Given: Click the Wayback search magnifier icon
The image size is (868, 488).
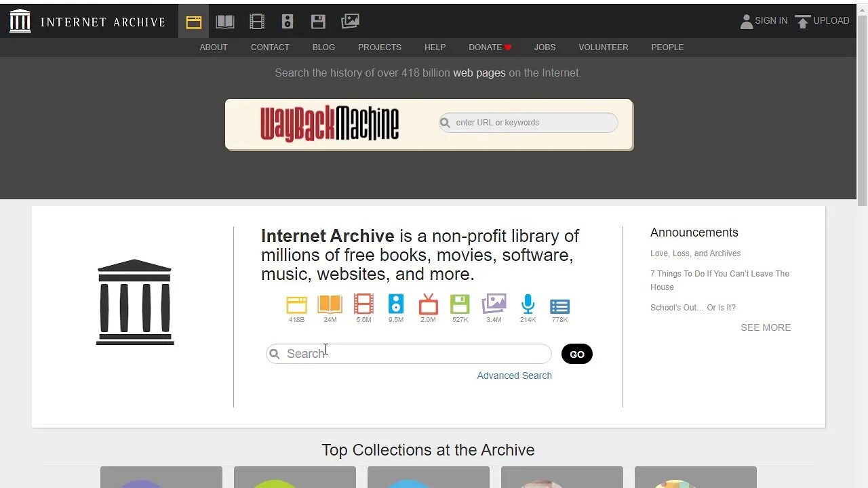Looking at the screenshot, I should (445, 123).
